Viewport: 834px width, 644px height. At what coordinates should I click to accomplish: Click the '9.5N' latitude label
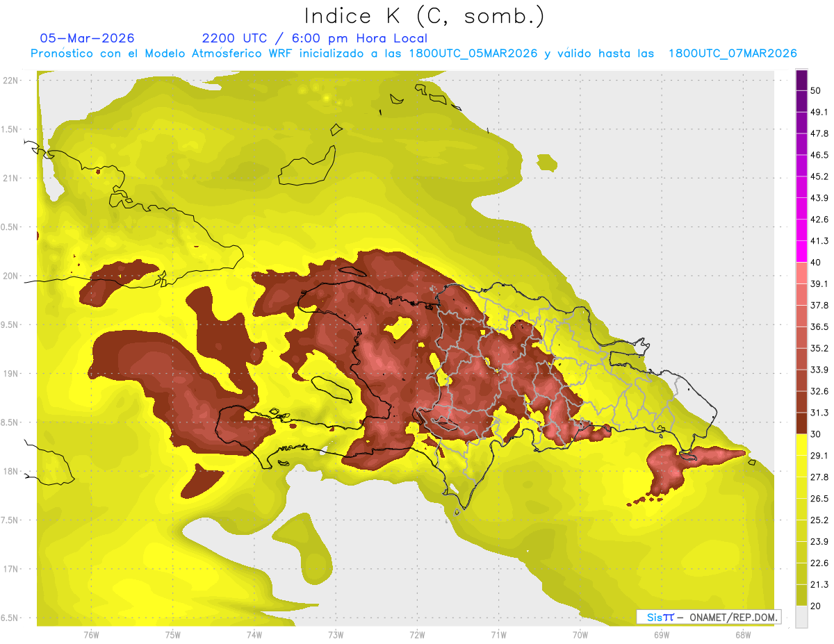(x=10, y=324)
